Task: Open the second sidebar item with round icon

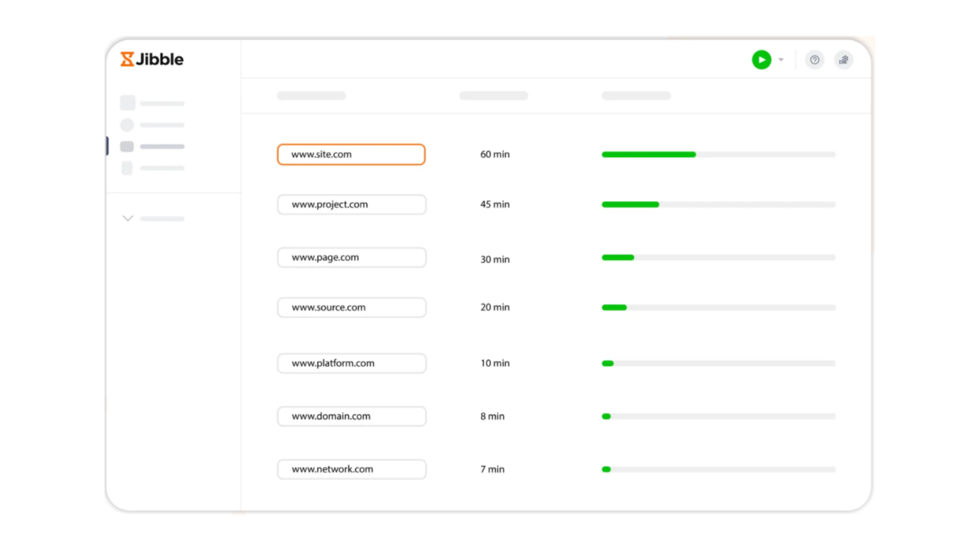Action: pos(152,125)
